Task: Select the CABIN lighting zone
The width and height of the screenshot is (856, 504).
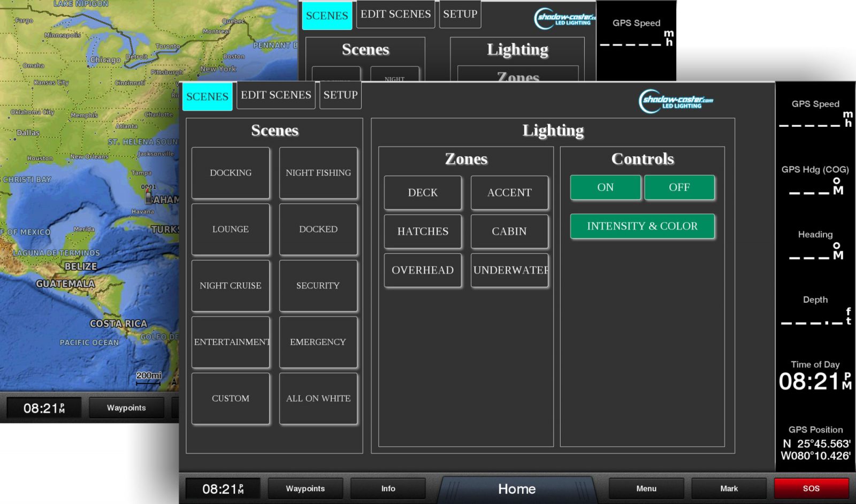Action: [x=509, y=231]
